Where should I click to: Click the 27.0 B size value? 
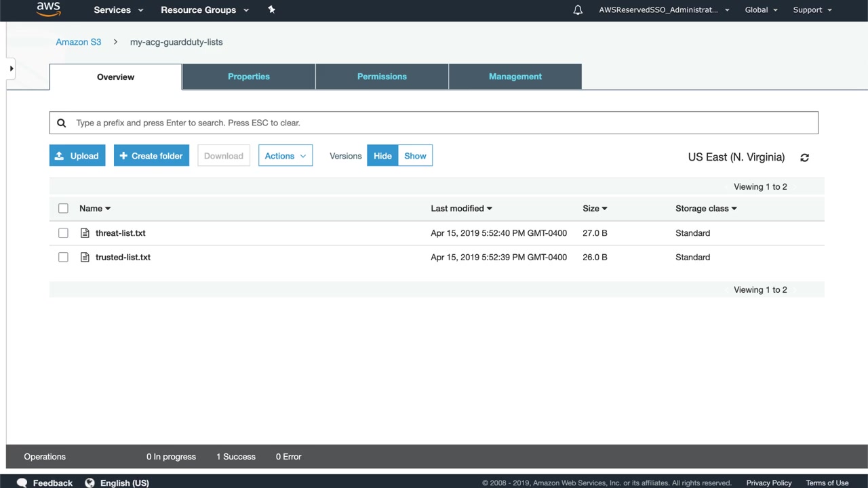click(595, 233)
